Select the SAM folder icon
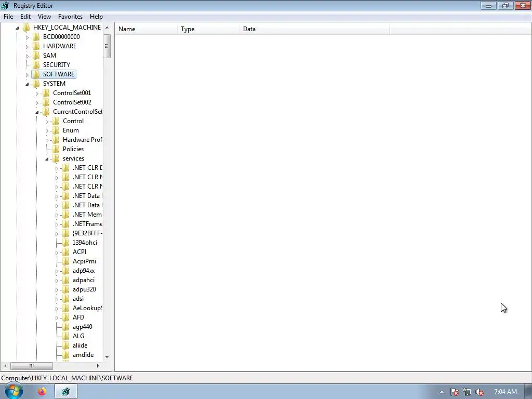This screenshot has height=399, width=532. (36, 55)
